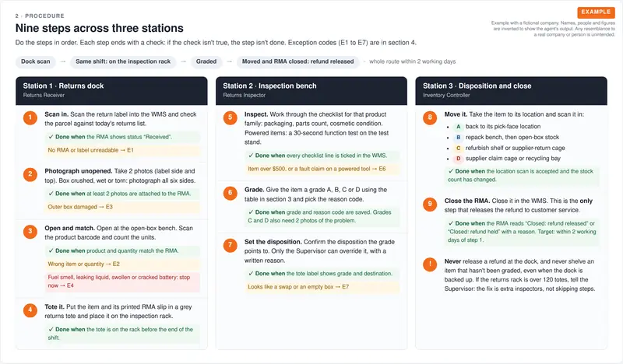Click the 'Returns Inspector' role label
The height and width of the screenshot is (364, 623).
pyautogui.click(x=244, y=95)
